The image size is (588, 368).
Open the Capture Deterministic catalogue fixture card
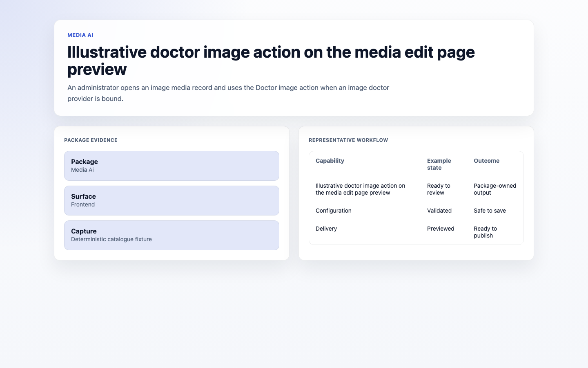coord(171,235)
